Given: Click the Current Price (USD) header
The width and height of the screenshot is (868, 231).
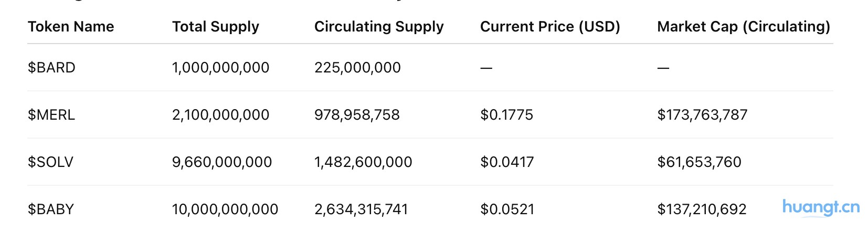Looking at the screenshot, I should click(x=550, y=27).
